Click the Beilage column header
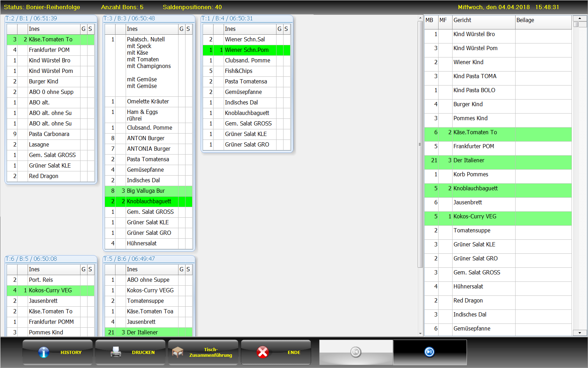588x368 pixels. click(x=542, y=20)
